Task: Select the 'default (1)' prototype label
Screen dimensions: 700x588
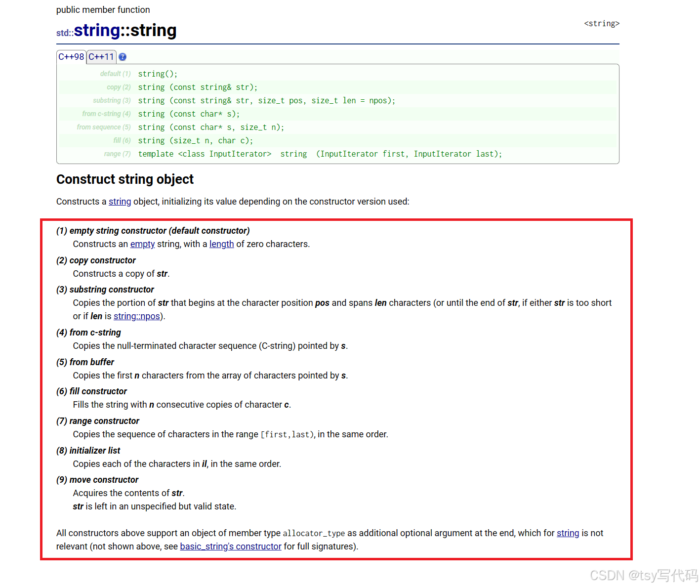Action: pos(116,74)
